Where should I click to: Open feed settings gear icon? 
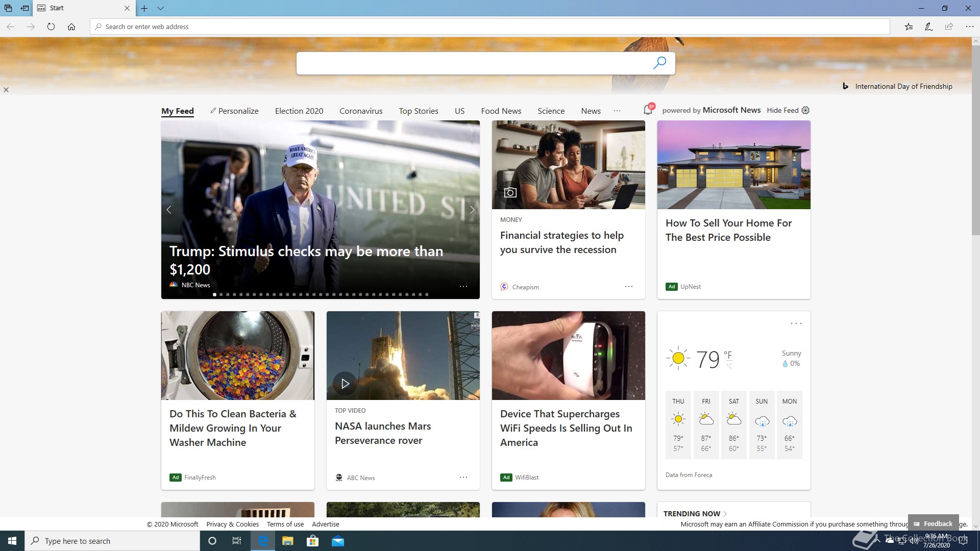pos(805,110)
